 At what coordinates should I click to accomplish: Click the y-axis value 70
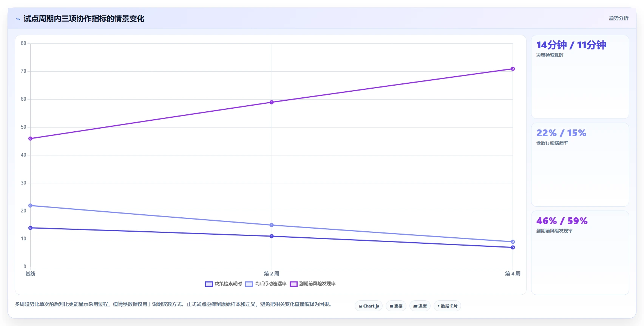(x=23, y=71)
